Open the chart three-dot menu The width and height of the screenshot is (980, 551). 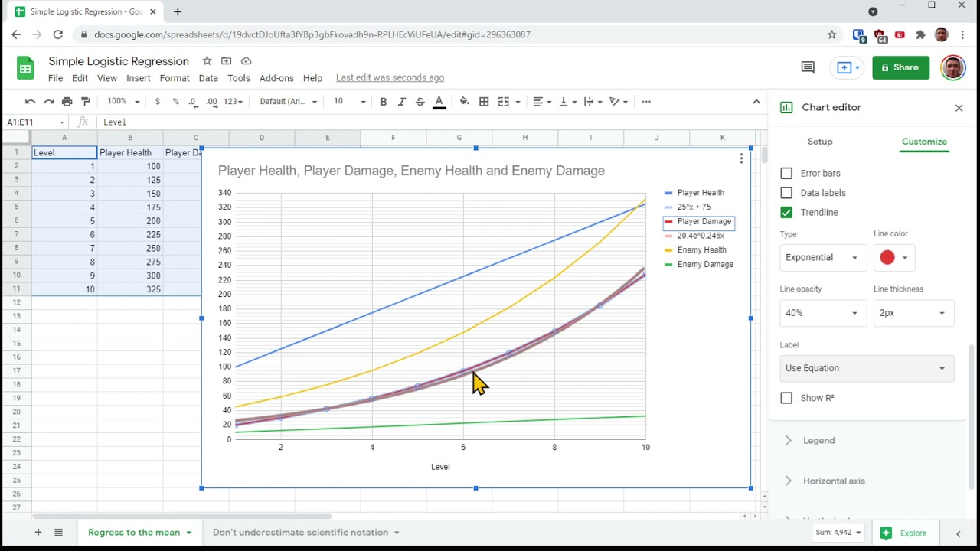click(741, 158)
